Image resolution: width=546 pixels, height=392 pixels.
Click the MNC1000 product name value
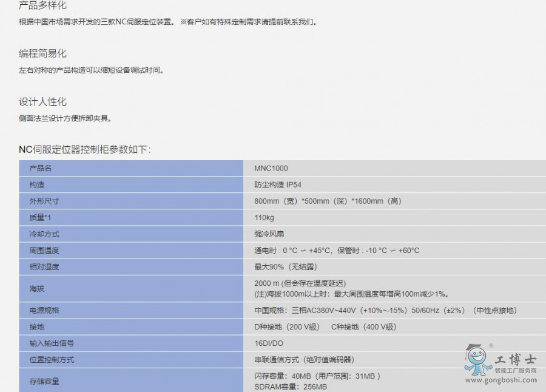point(271,168)
